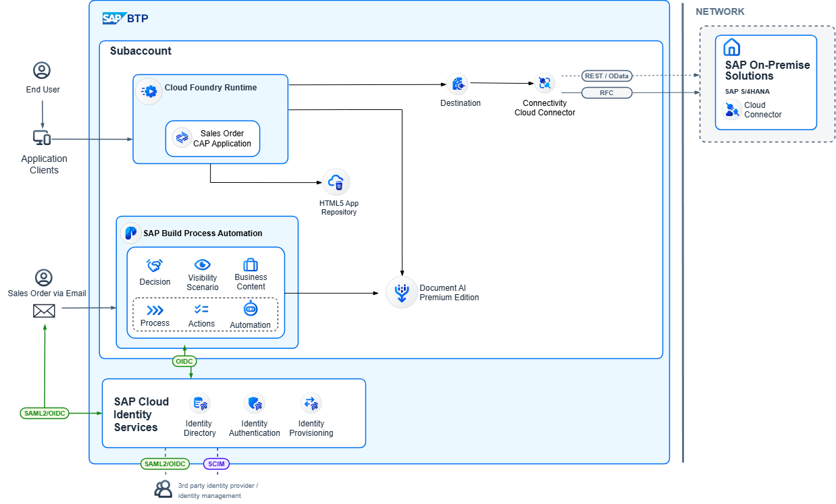
Task: Select the Automation robot icon
Action: point(251,308)
